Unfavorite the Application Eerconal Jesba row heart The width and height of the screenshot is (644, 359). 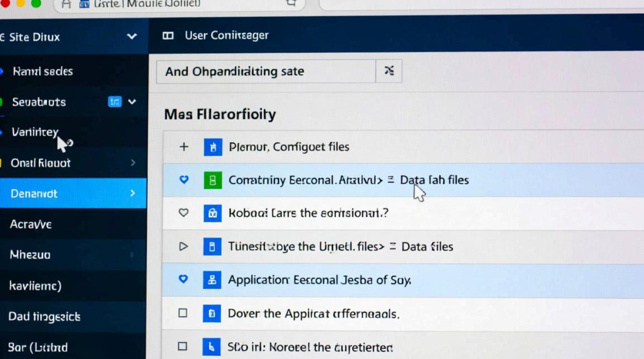[183, 280]
